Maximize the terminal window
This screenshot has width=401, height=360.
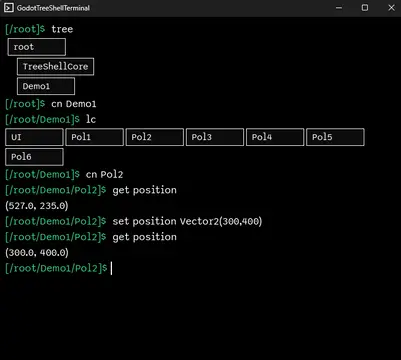pos(365,8)
